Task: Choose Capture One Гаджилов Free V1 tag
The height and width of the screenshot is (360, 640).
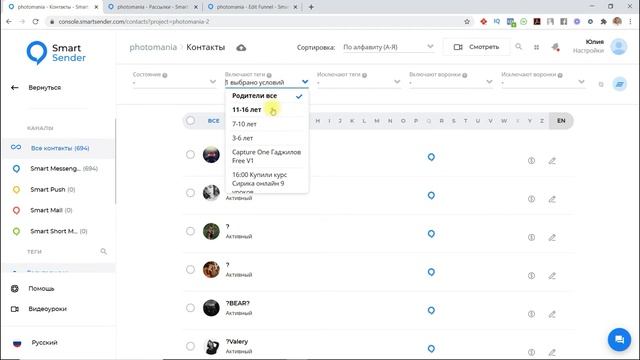Action: pos(267,156)
